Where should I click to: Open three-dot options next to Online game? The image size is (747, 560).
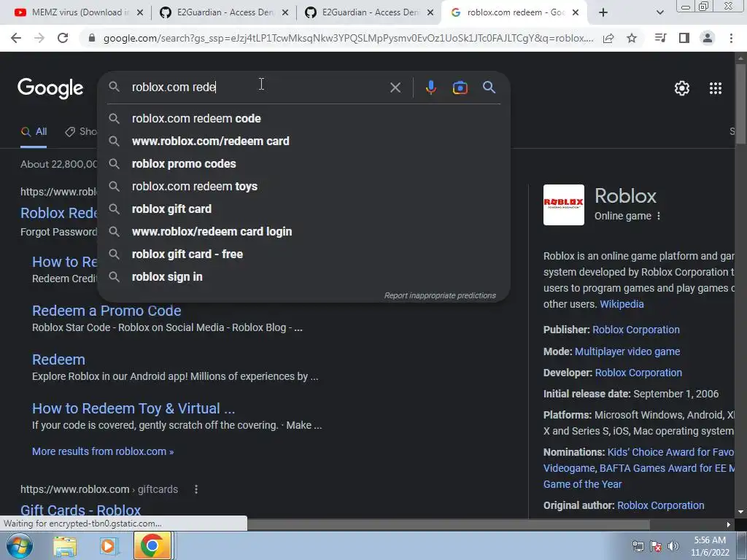[659, 216]
